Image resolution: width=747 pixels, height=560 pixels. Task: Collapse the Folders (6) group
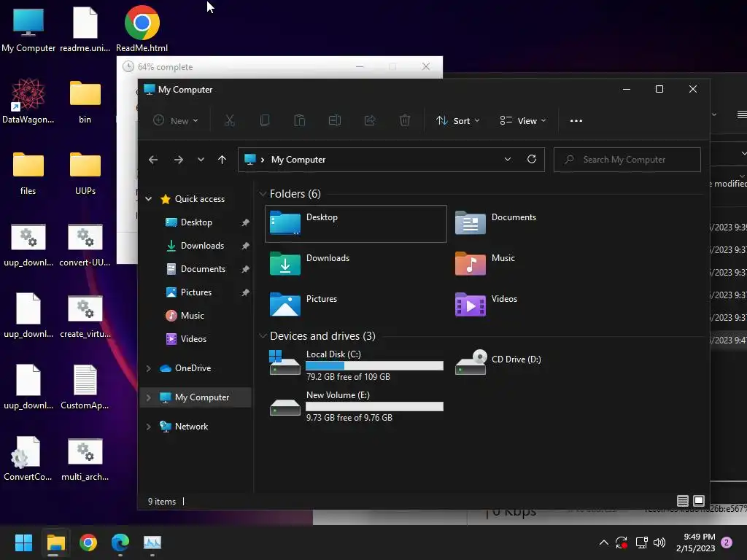pyautogui.click(x=263, y=194)
